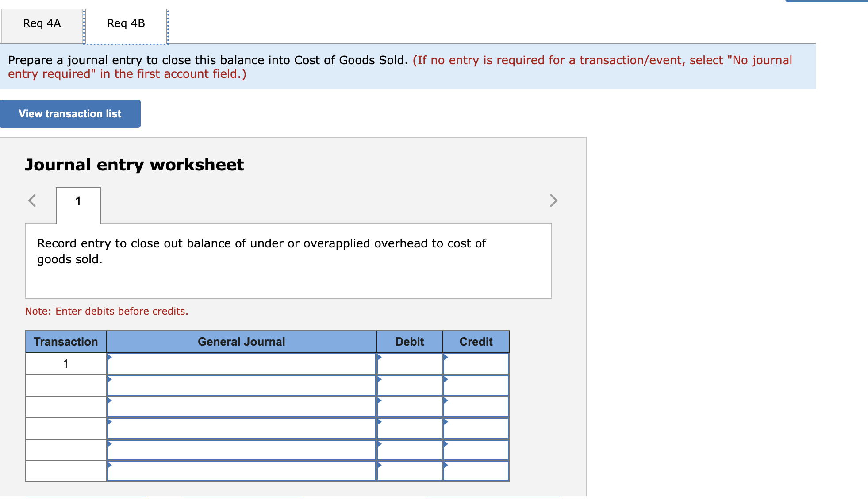This screenshot has height=501, width=868.
Task: Click the Credit field for transaction 1
Action: tap(476, 363)
